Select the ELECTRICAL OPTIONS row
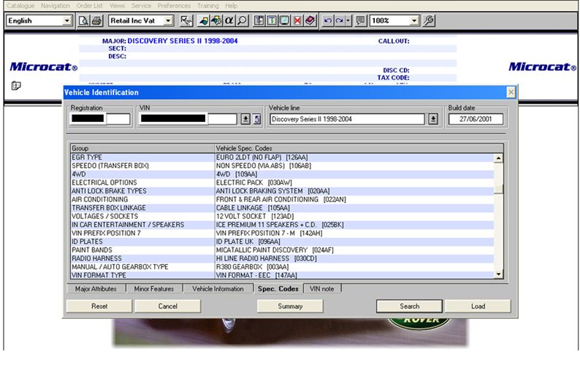Viewport: 580px width, 392px height. (282, 182)
